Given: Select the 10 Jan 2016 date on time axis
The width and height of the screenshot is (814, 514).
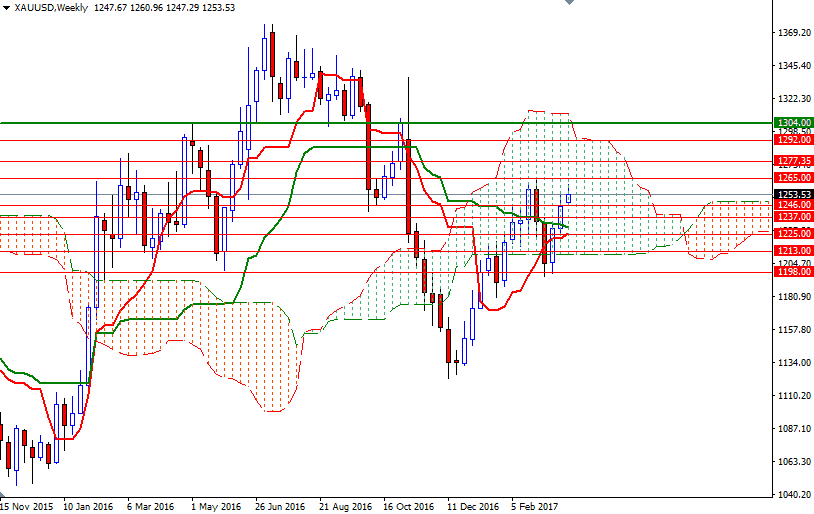Looking at the screenshot, I should [x=88, y=507].
